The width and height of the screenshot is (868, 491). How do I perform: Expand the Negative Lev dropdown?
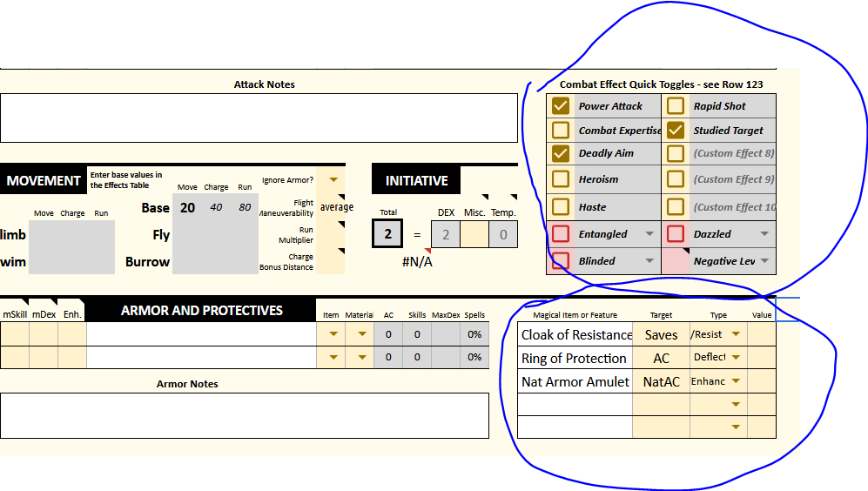(x=764, y=260)
